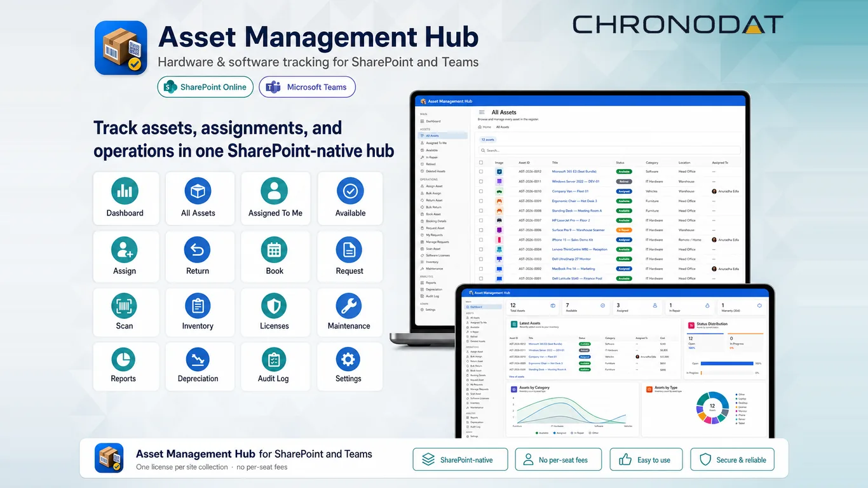Click the Assets by Category card icon
The width and height of the screenshot is (868, 488).
(513, 388)
